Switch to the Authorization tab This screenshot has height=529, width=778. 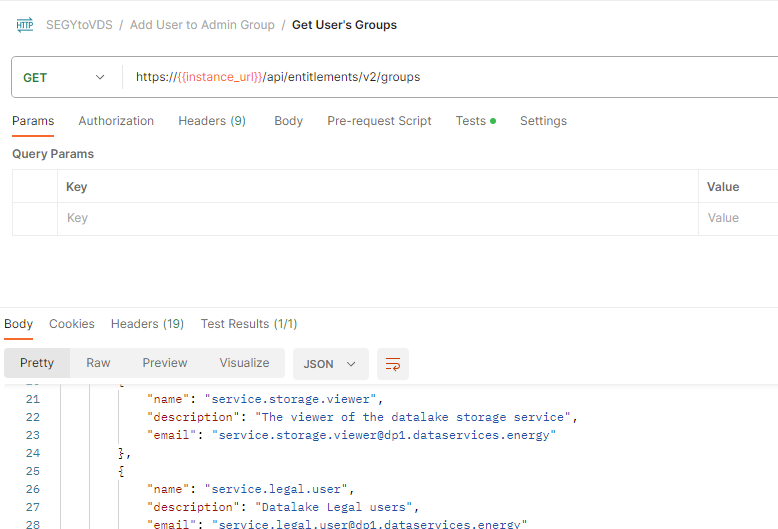tap(116, 121)
